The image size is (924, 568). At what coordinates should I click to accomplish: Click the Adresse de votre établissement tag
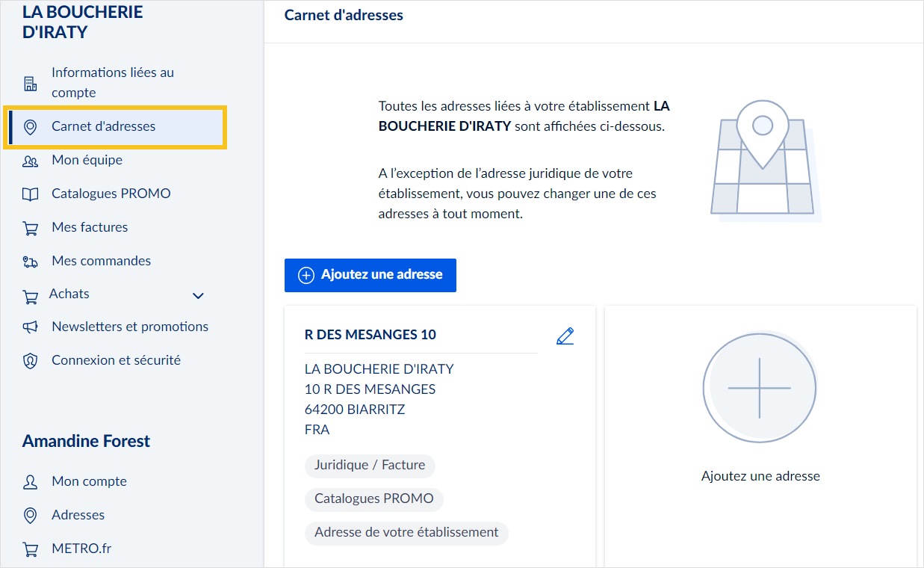[406, 532]
